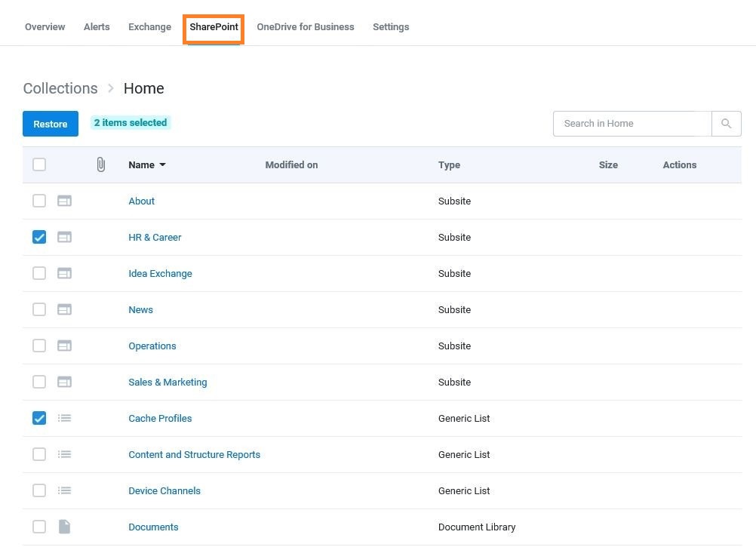Switch to the Exchange tab
756x547 pixels.
point(149,27)
